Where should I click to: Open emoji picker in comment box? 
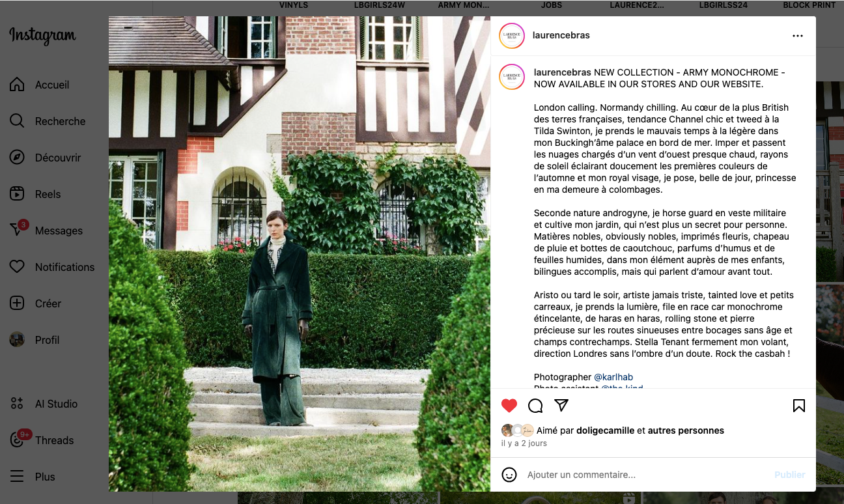509,475
